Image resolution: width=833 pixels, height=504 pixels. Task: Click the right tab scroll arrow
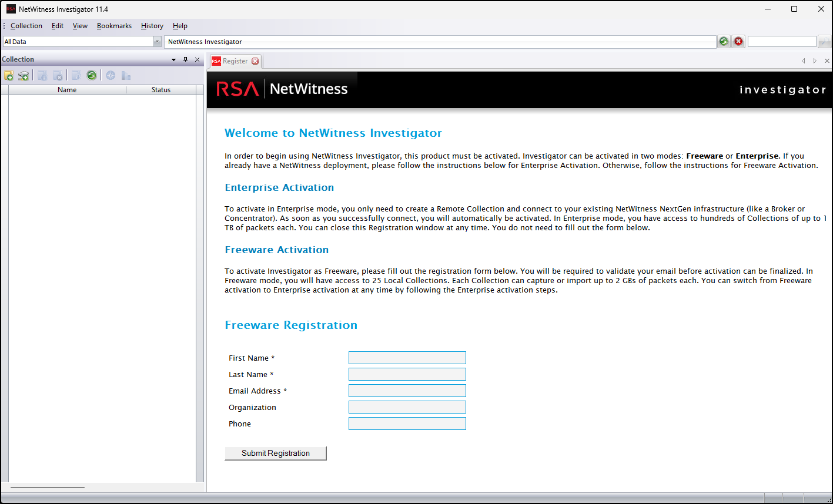[x=815, y=61]
